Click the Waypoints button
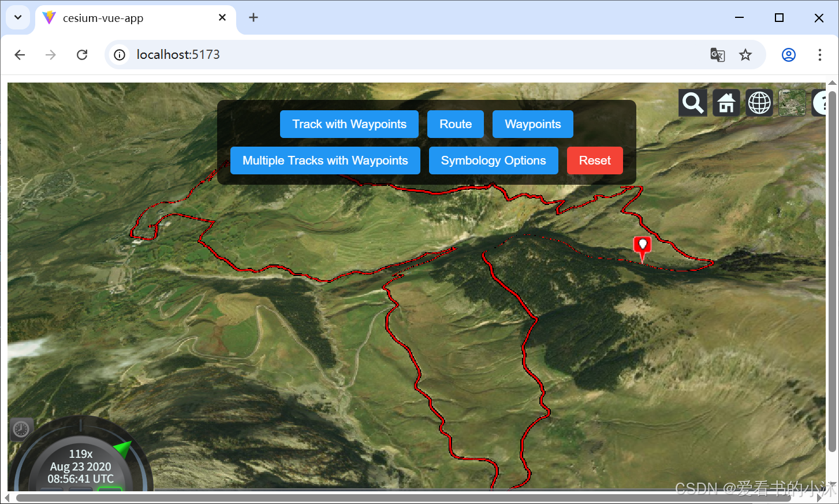 pyautogui.click(x=533, y=124)
